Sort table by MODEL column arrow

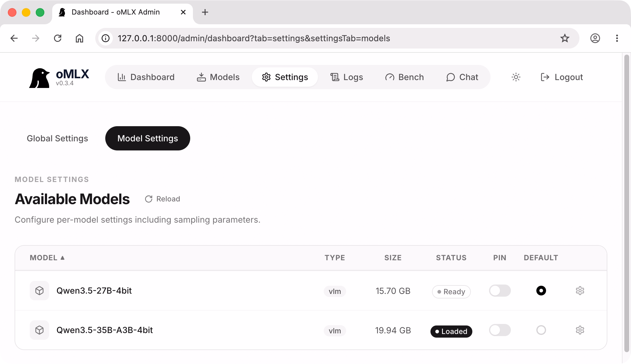(62, 258)
